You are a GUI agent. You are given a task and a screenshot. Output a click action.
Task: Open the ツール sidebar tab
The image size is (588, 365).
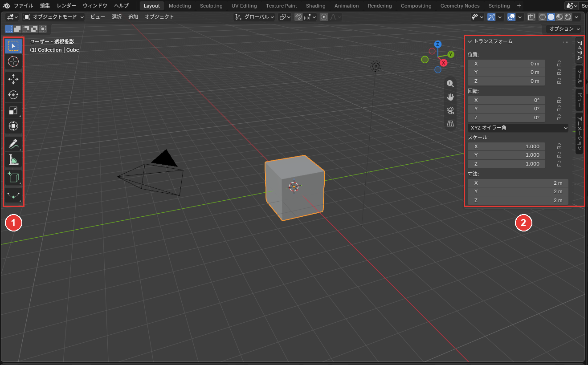[x=579, y=77]
